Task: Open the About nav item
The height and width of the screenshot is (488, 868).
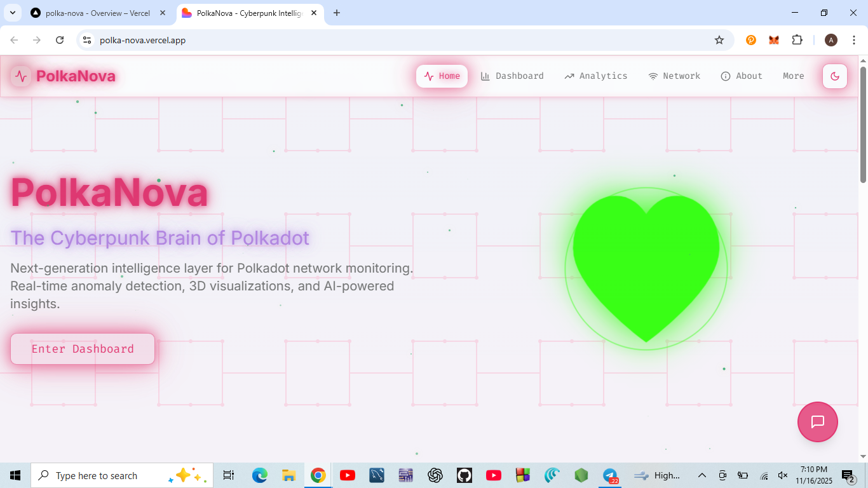Action: pyautogui.click(x=742, y=76)
